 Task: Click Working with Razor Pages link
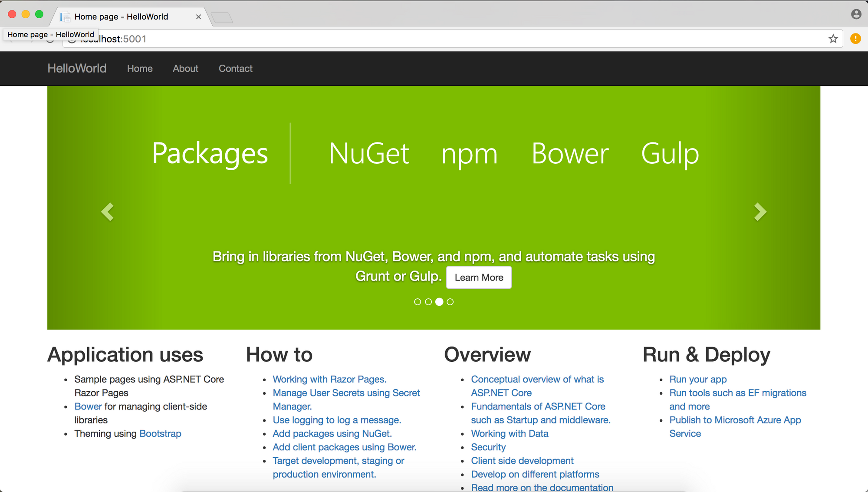tap(330, 378)
